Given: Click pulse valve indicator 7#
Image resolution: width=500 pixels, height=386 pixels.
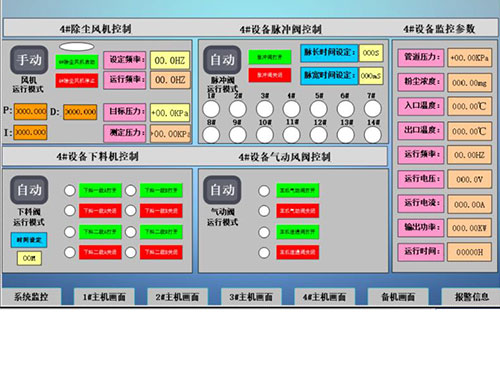Looking at the screenshot, I should click(x=373, y=109).
